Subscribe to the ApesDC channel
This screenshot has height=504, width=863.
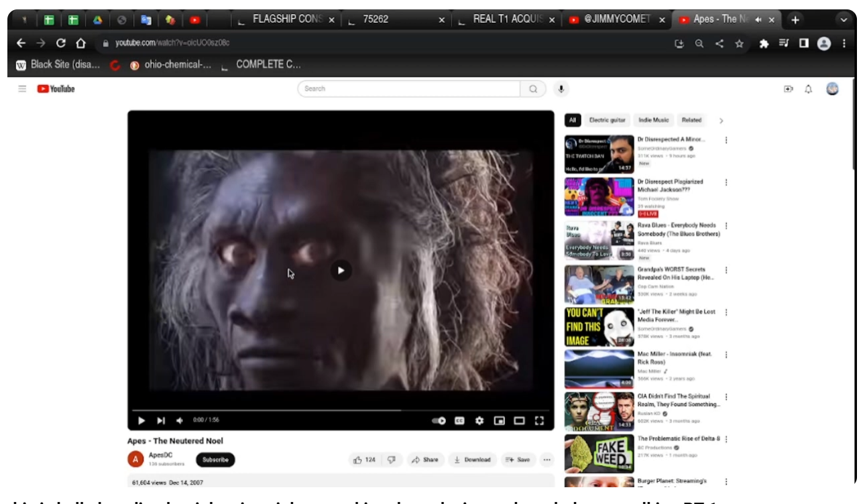click(215, 460)
